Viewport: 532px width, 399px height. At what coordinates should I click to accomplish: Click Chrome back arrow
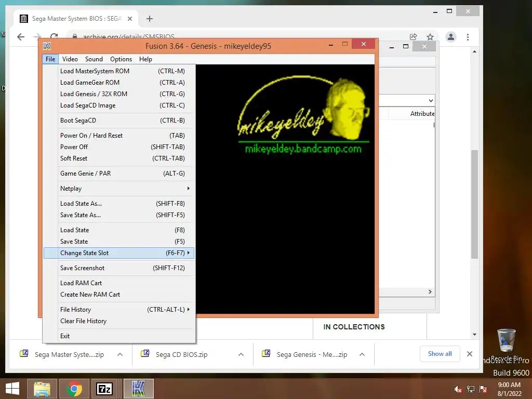(21, 37)
